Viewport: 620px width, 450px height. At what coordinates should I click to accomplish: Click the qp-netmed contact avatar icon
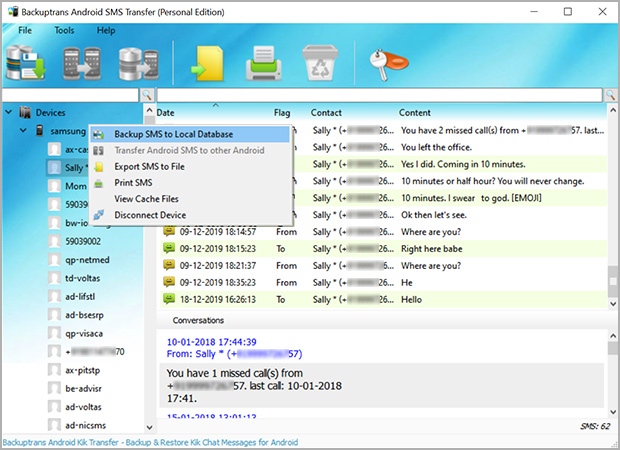54,260
